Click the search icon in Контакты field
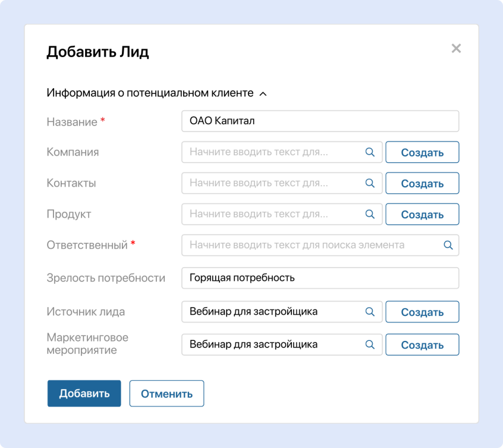Image resolution: width=503 pixels, height=448 pixels. tap(370, 183)
